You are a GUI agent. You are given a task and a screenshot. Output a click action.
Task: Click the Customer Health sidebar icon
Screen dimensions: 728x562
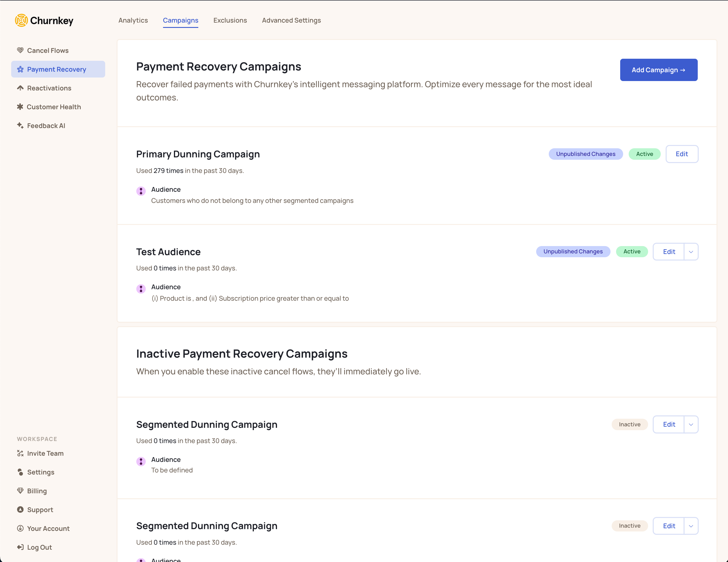pos(20,107)
